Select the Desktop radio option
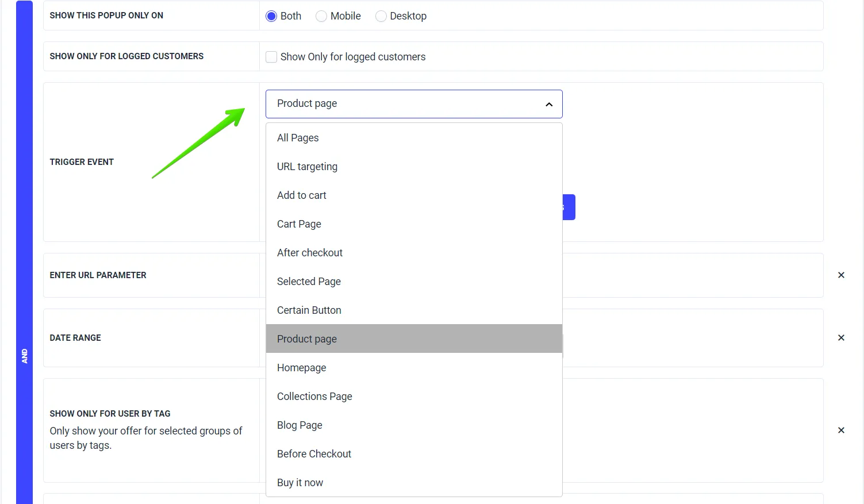This screenshot has height=504, width=864. click(381, 16)
